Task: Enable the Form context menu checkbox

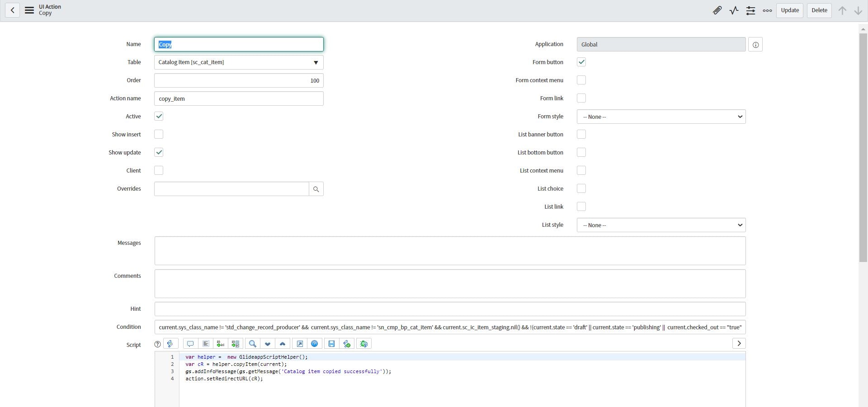Action: coord(581,80)
